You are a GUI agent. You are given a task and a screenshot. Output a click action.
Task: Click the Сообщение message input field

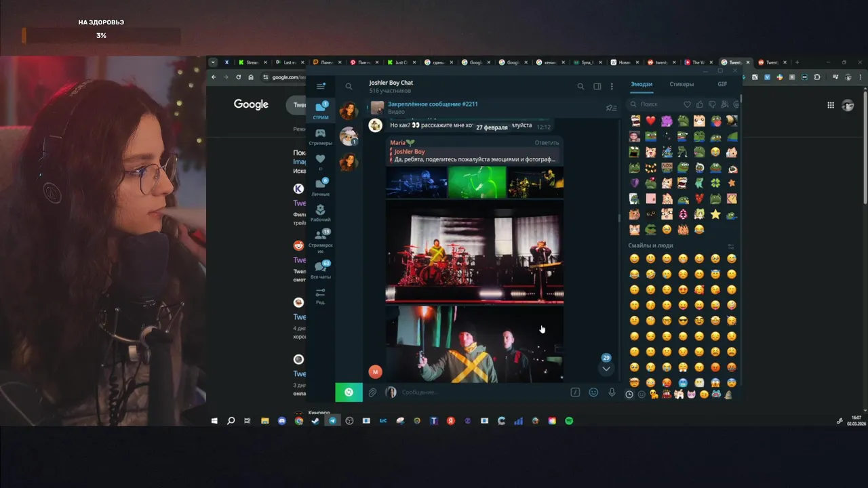coord(481,392)
